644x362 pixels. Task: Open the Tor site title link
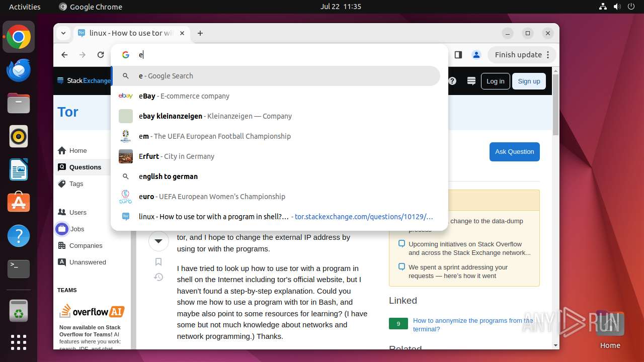click(x=68, y=112)
